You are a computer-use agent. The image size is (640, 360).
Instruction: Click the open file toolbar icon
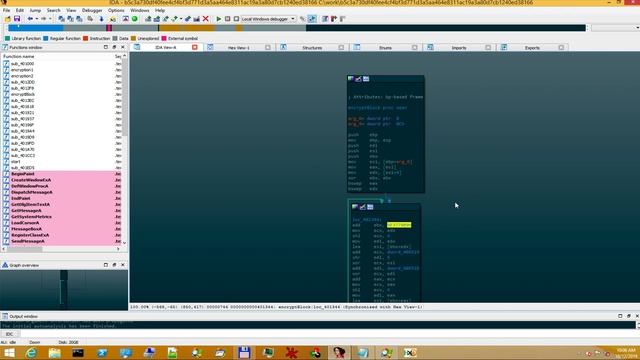point(7,19)
